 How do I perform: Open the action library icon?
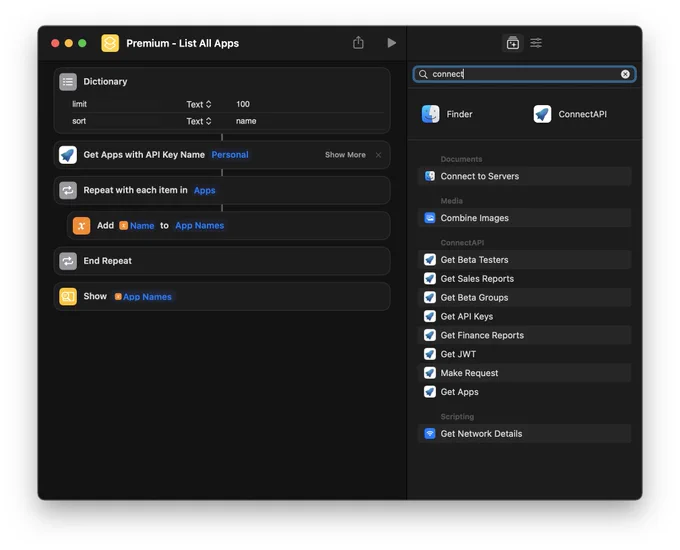pyautogui.click(x=513, y=43)
